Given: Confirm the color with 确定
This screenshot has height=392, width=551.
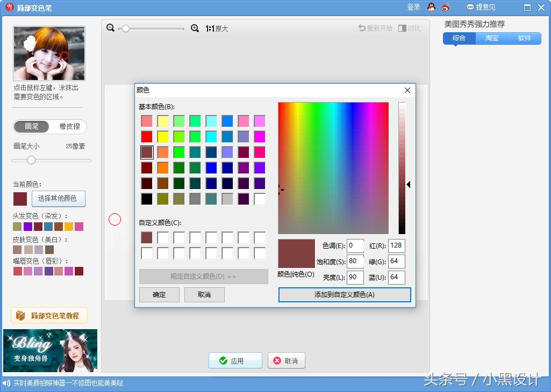Looking at the screenshot, I should (159, 295).
